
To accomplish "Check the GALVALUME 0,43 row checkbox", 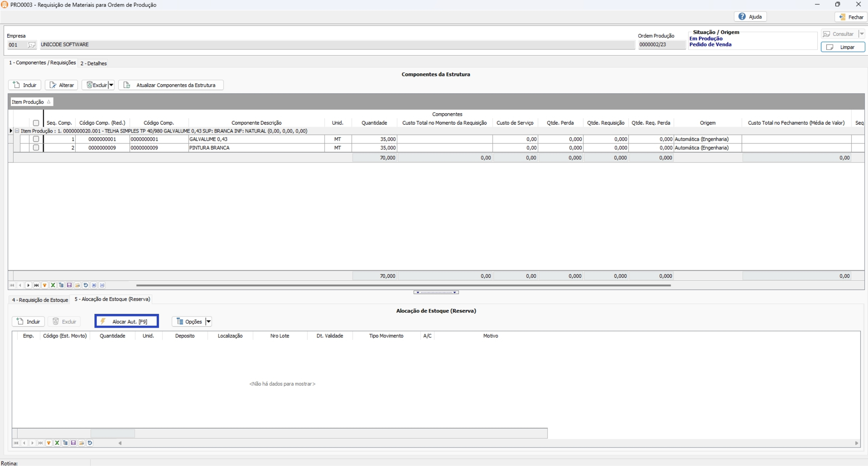I will [x=36, y=139].
